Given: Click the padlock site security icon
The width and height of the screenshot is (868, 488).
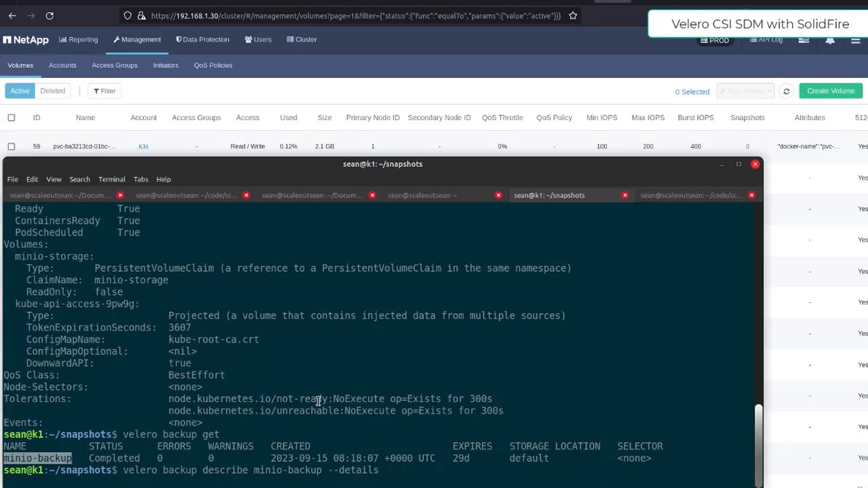Looking at the screenshot, I should (141, 16).
